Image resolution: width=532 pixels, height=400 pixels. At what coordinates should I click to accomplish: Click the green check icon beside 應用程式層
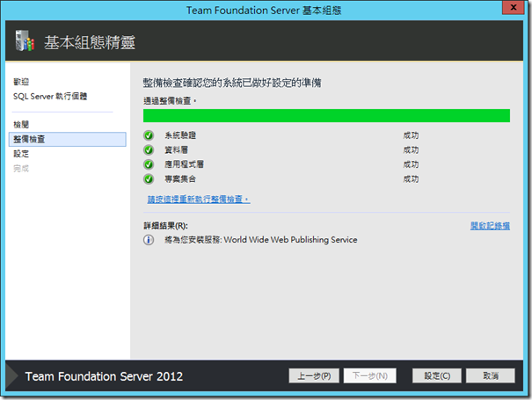149,164
